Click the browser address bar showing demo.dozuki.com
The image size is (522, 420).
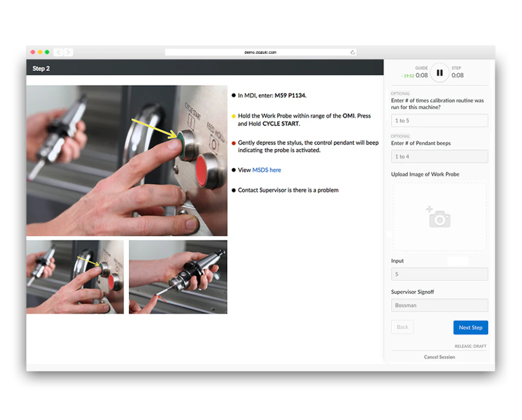260,52
